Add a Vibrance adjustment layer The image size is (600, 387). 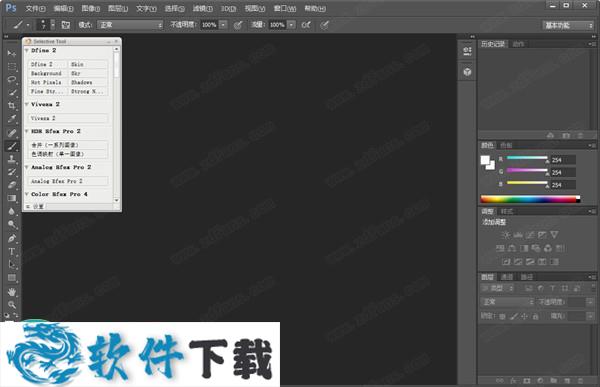[554, 235]
